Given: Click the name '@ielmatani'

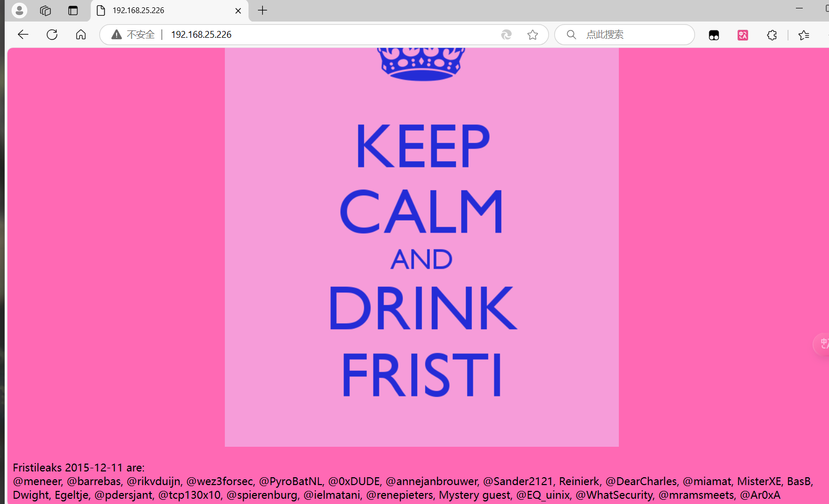Looking at the screenshot, I should pyautogui.click(x=332, y=495).
